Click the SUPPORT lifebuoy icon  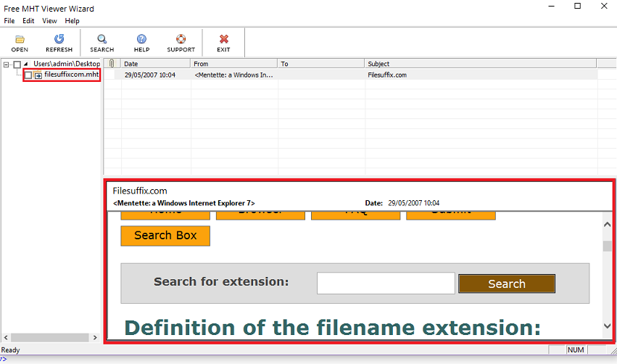pos(181,44)
